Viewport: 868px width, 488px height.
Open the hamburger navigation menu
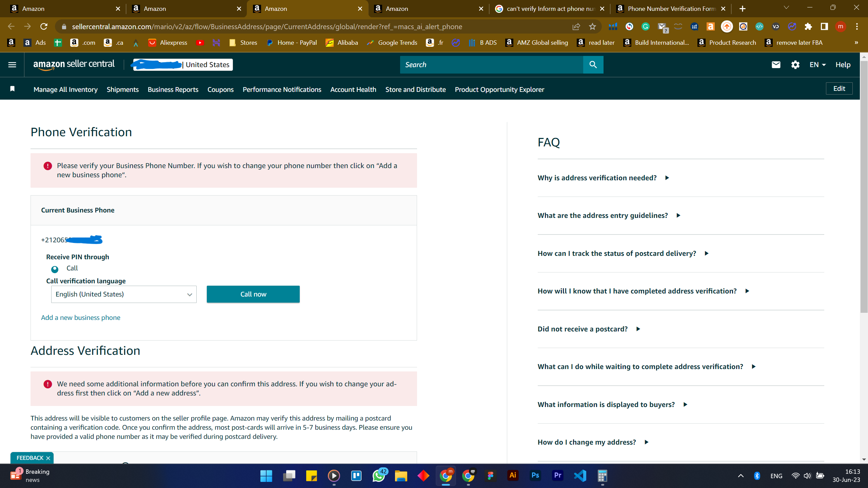click(x=12, y=65)
